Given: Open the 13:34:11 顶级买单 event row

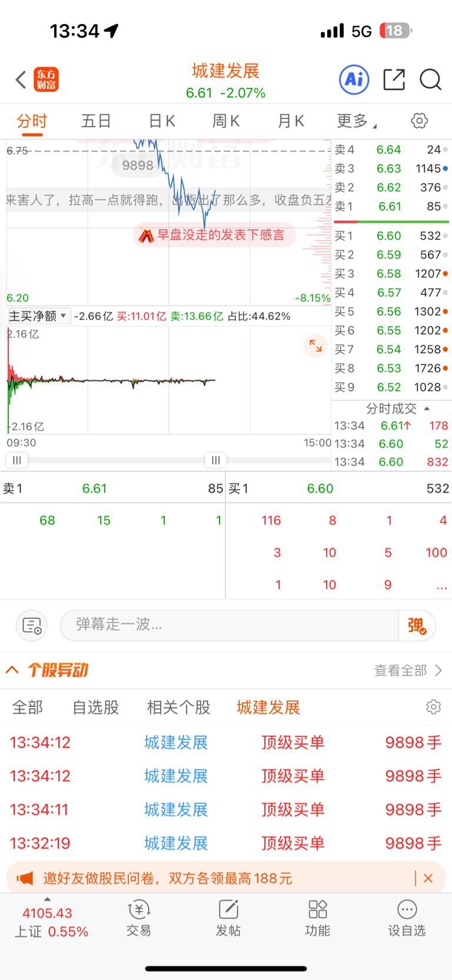Looking at the screenshot, I should pos(226,809).
